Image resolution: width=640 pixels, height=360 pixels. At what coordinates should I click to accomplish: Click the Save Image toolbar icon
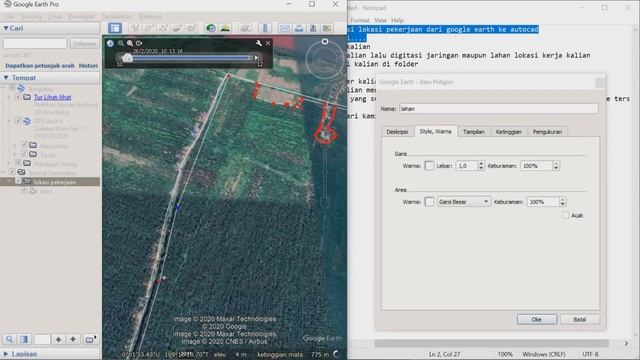[313, 28]
